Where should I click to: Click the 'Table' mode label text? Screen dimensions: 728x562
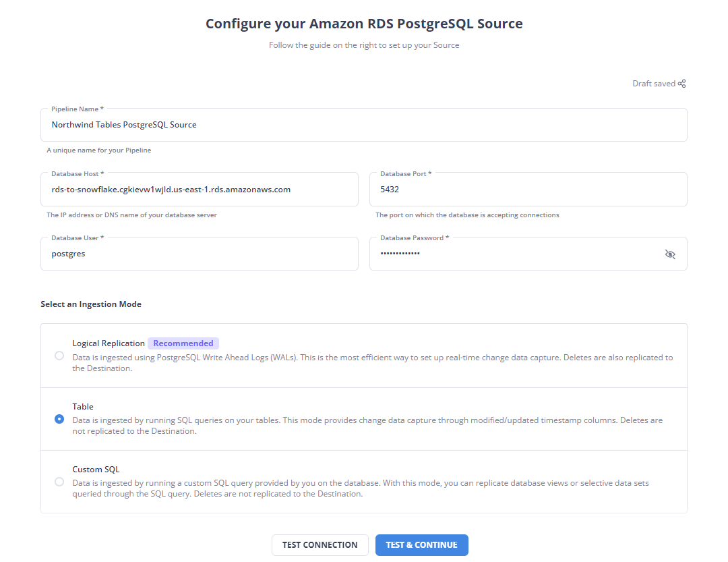point(83,407)
